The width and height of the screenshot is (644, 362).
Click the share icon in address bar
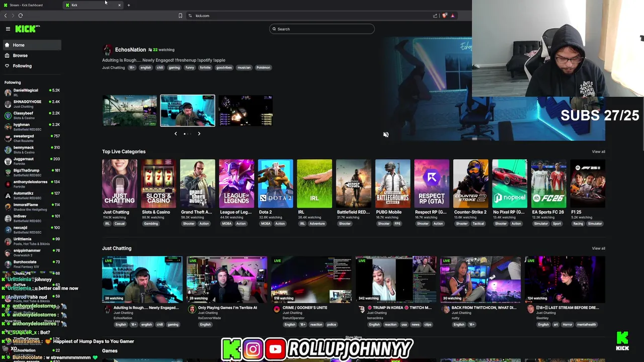[x=435, y=16]
